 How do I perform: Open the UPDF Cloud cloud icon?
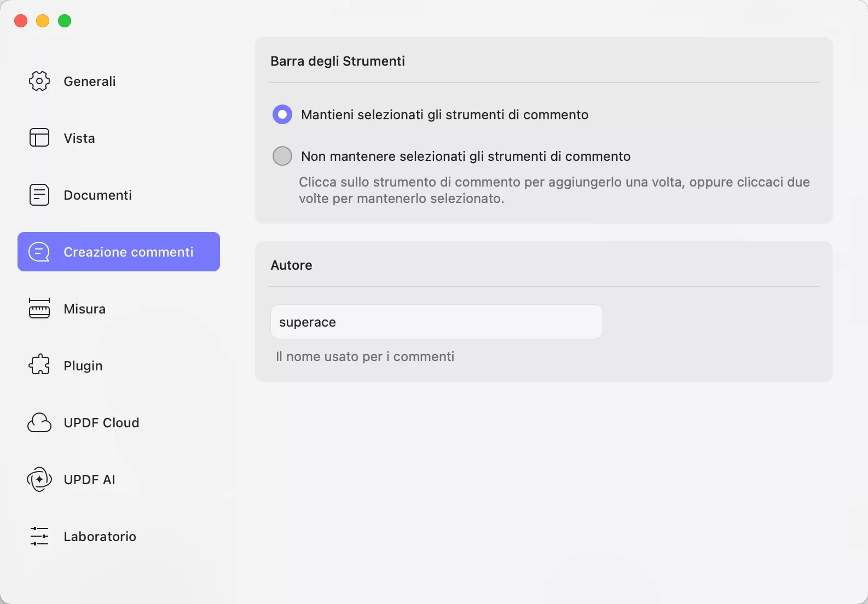(38, 422)
